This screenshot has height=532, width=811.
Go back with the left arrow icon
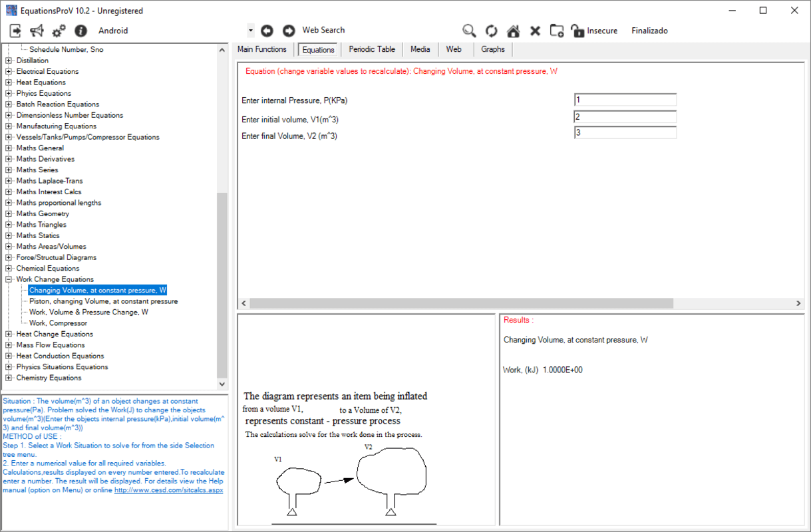pos(267,31)
